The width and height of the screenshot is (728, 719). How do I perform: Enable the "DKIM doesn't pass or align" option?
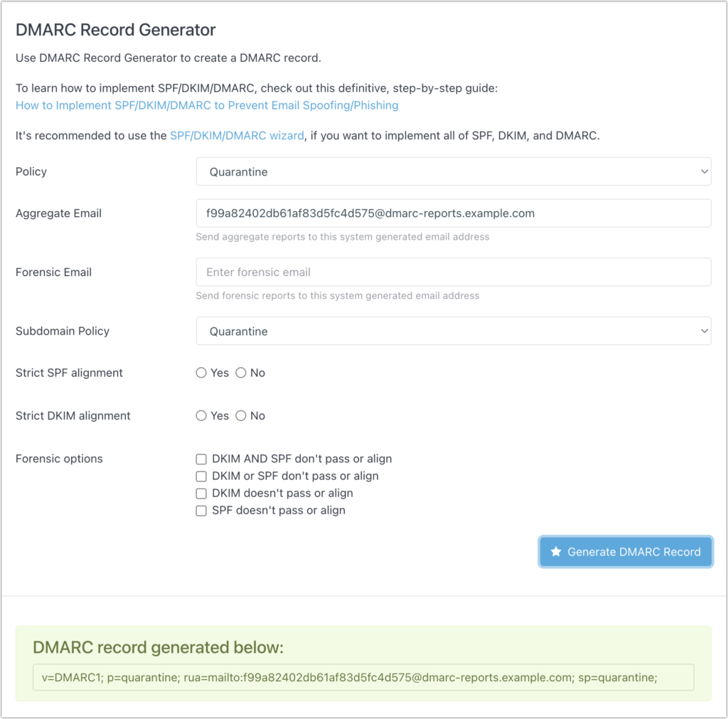tap(201, 493)
